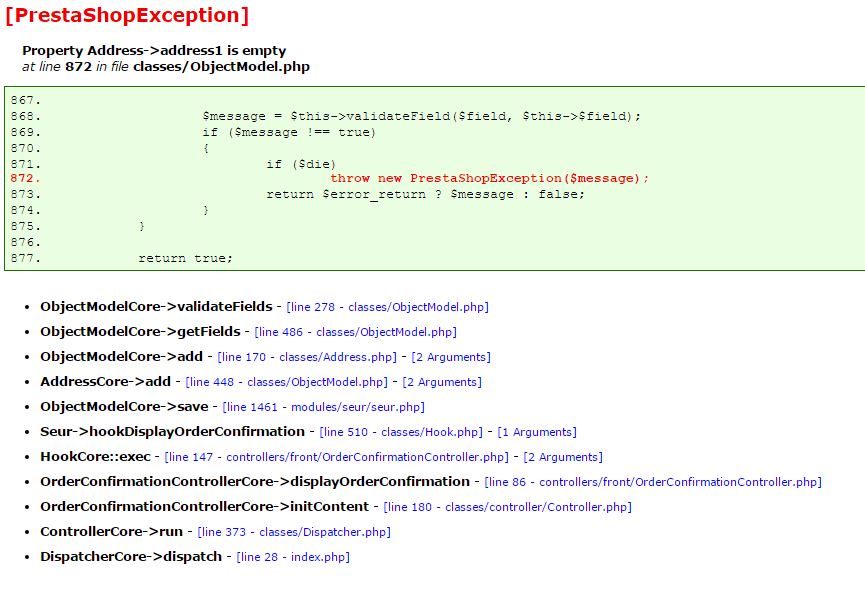865x603 pixels.
Task: Click the 'if ($die)' code line
Action: click(x=301, y=164)
